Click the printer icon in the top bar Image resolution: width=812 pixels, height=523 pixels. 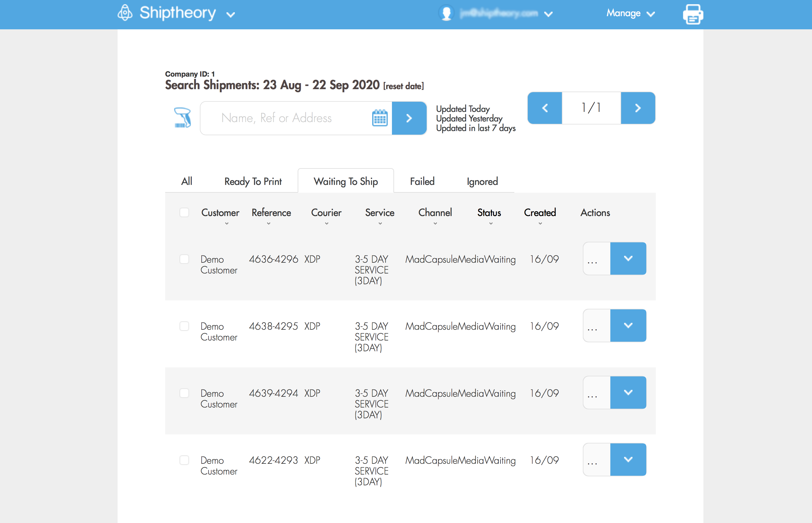click(x=692, y=14)
